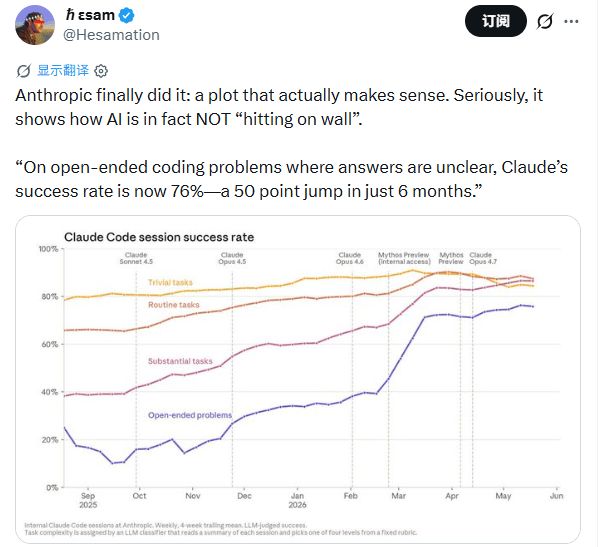Open the Hesamation profile avatar
This screenshot has height=547, width=603.
(x=35, y=25)
